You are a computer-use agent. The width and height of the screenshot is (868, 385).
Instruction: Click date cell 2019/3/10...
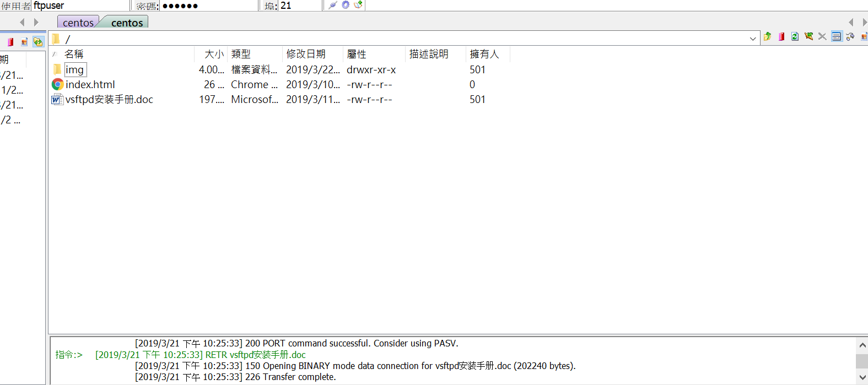pyautogui.click(x=313, y=84)
